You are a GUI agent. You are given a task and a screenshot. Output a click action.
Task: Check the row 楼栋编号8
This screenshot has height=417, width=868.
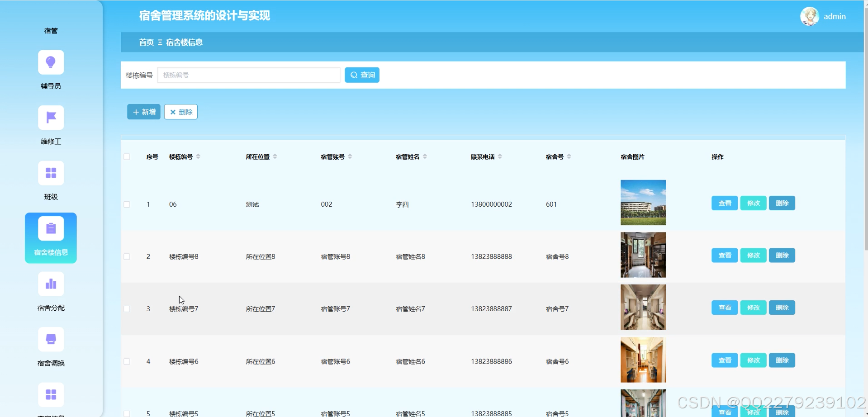(x=127, y=256)
